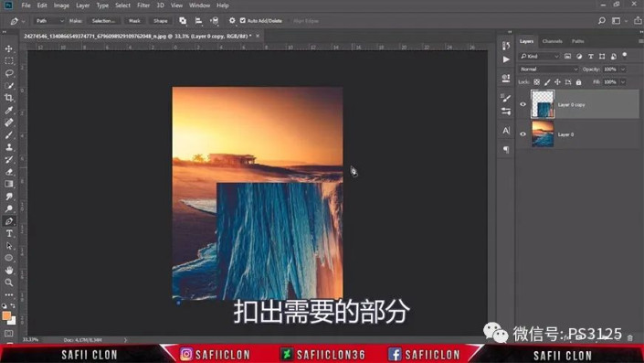Select the Dodge tool
Screen dimensions: 644x363
[8, 208]
